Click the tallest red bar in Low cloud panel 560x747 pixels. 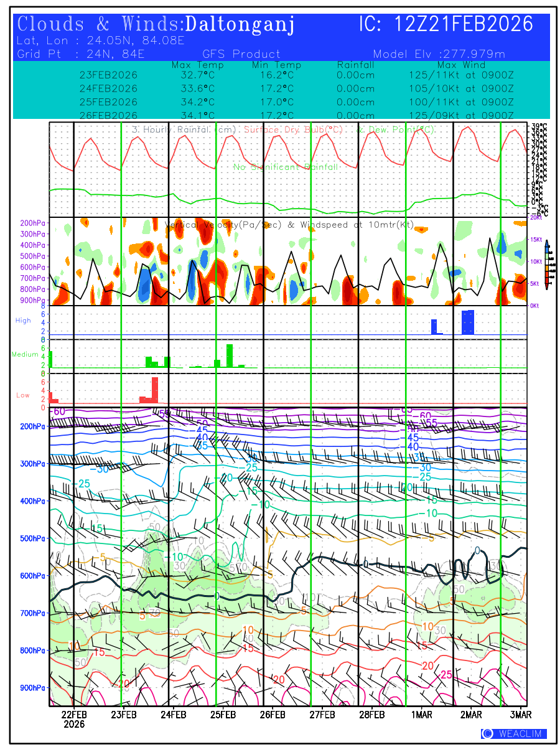click(155, 390)
